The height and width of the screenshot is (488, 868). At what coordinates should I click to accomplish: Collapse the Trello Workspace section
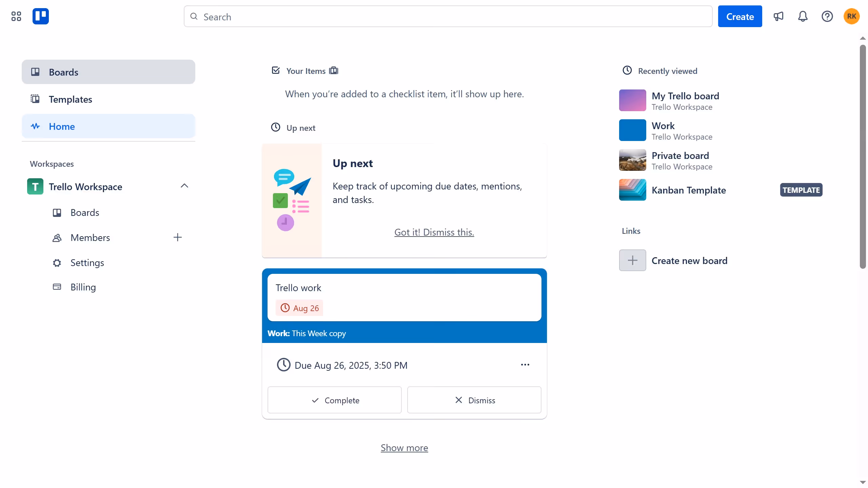[184, 186]
